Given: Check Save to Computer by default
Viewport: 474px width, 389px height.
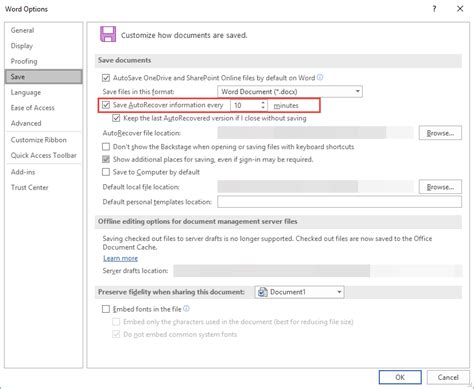Looking at the screenshot, I should point(106,172).
